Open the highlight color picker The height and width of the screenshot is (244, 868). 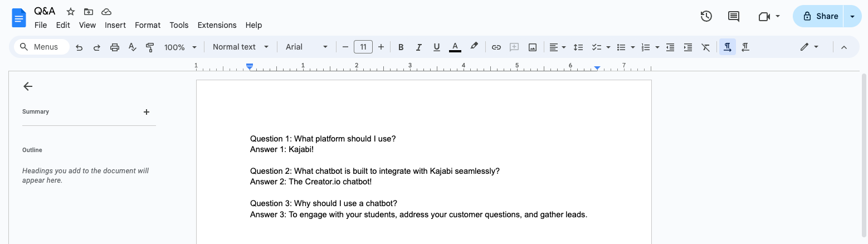(x=474, y=47)
